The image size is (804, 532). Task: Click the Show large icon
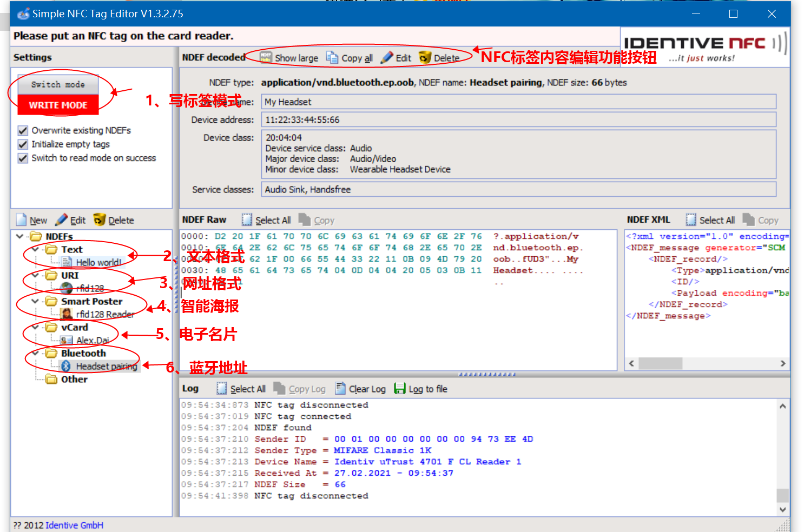pos(266,57)
